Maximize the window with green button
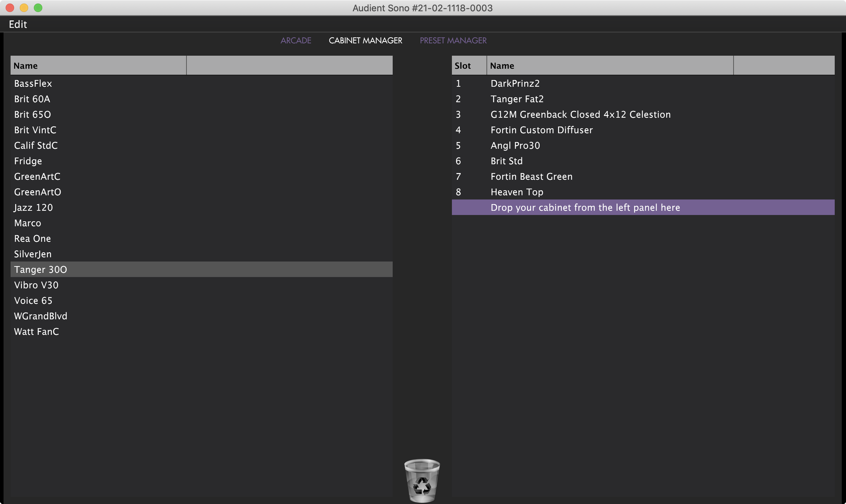This screenshot has width=846, height=504. pos(38,8)
